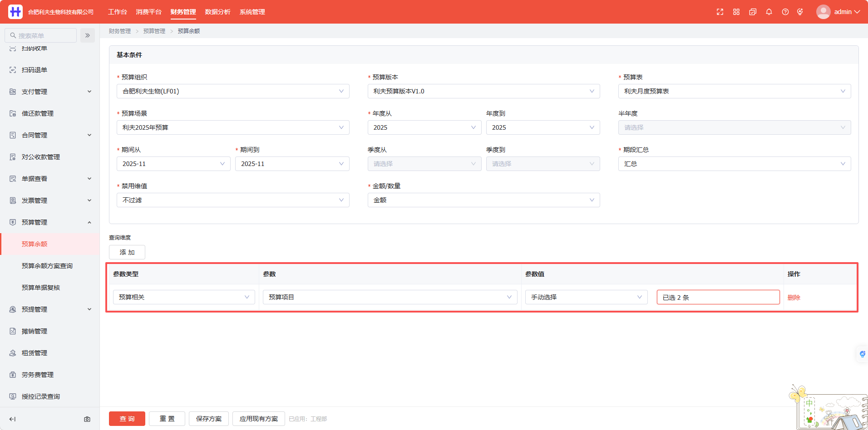Click the 对公收款管理 sidebar icon
This screenshot has width=868, height=430.
click(x=13, y=157)
